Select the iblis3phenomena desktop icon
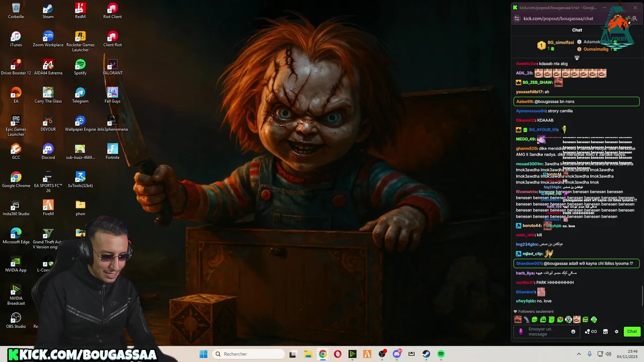 pos(112,123)
